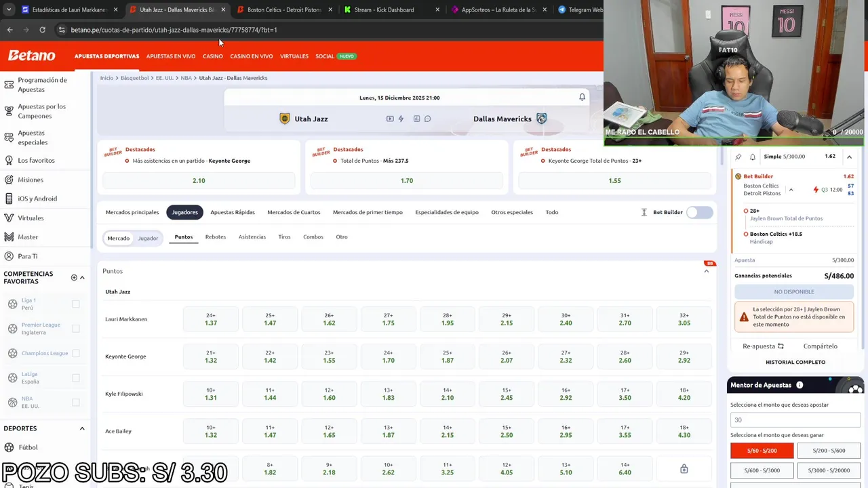Open Programación de Apuestas sidebar icon
This screenshot has height=488, width=868.
(x=9, y=85)
